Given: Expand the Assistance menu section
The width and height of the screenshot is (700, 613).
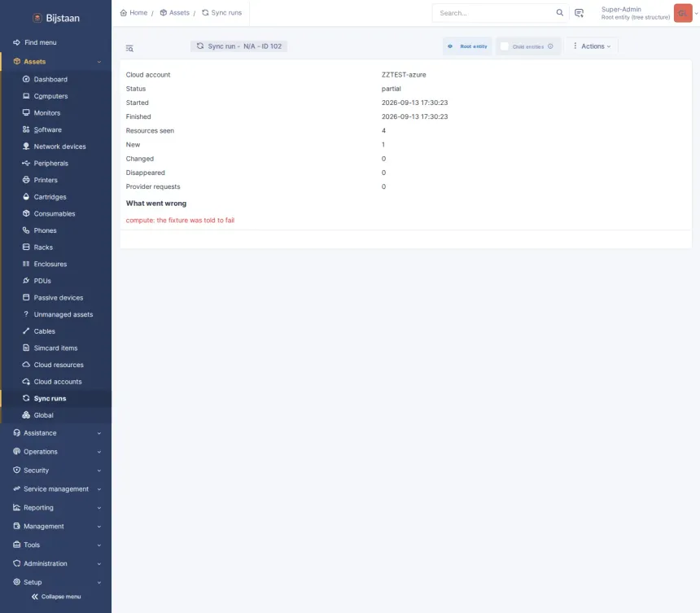Looking at the screenshot, I should (99, 433).
